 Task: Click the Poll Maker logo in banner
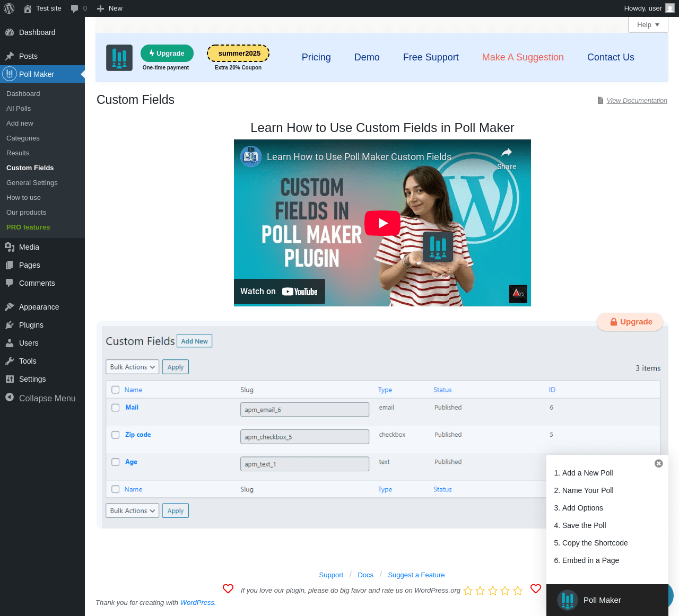pos(119,58)
